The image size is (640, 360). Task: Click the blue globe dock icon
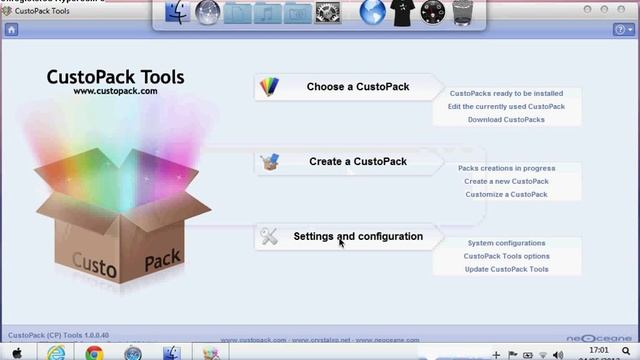(372, 12)
